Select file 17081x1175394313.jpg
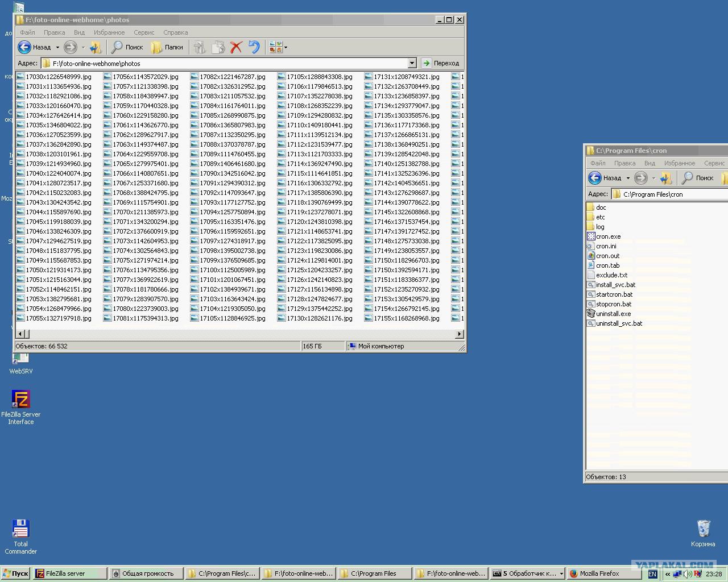 (x=141, y=318)
